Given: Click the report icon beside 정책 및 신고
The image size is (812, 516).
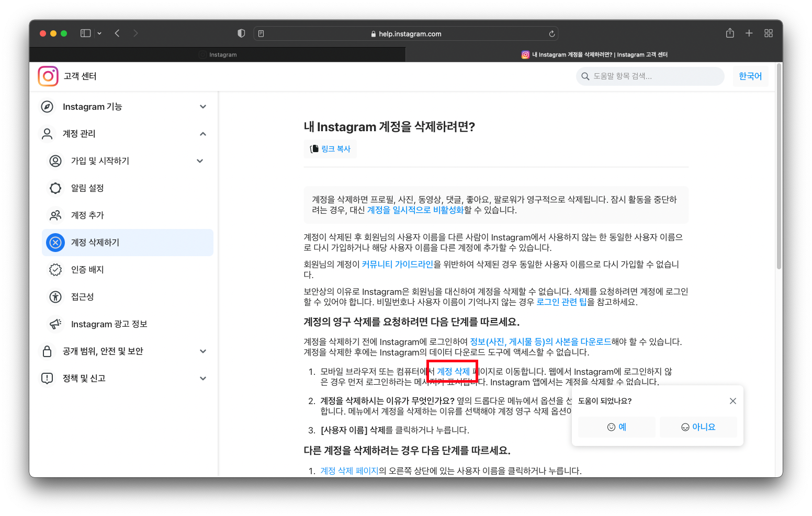Looking at the screenshot, I should tap(47, 379).
